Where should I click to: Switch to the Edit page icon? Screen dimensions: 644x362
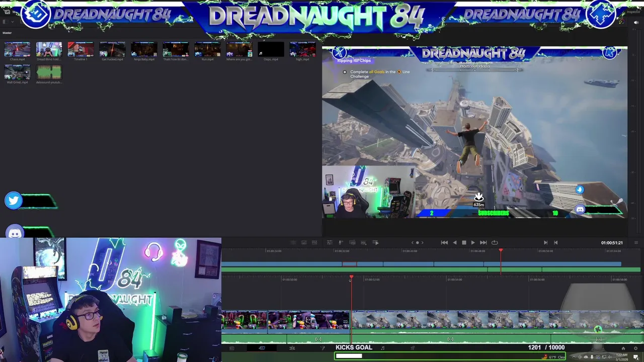(x=292, y=348)
